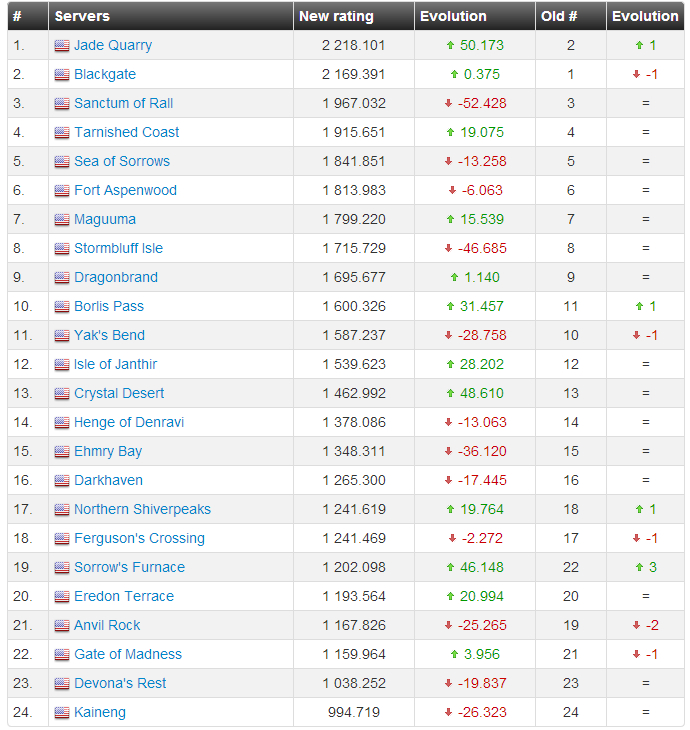The height and width of the screenshot is (730, 690).
Task: Click the US flag icon beside Jade Quarry
Action: [x=61, y=46]
